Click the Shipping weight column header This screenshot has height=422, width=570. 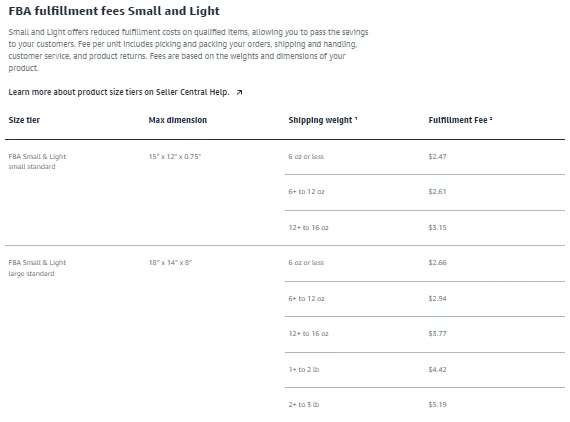tap(323, 120)
